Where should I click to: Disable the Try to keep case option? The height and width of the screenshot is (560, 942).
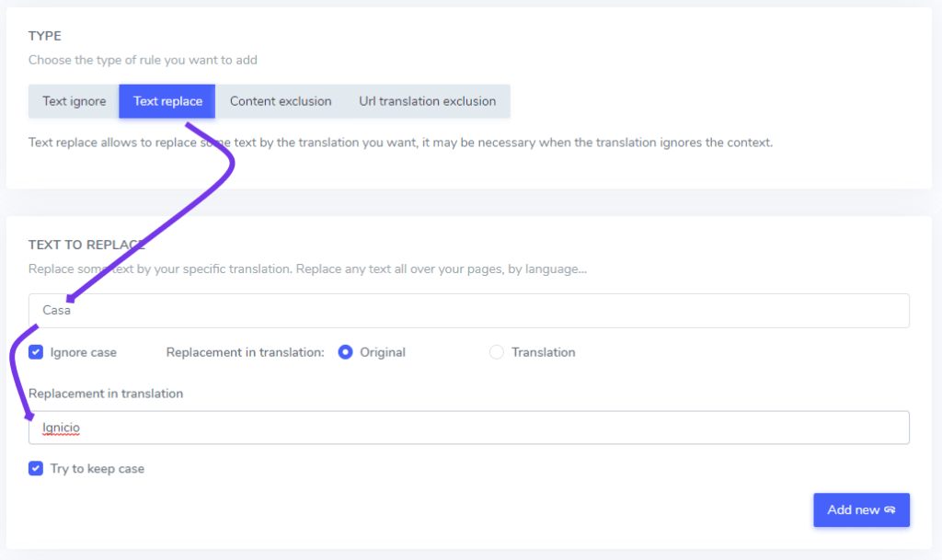pos(35,468)
